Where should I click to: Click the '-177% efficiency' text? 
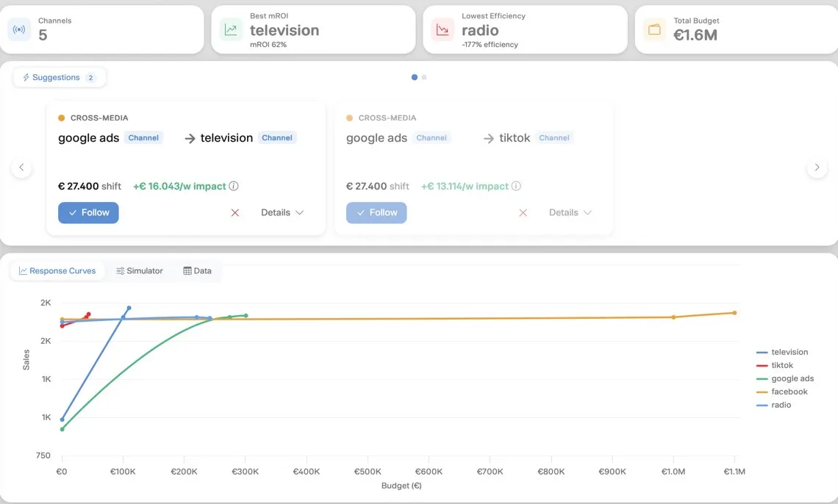click(490, 44)
